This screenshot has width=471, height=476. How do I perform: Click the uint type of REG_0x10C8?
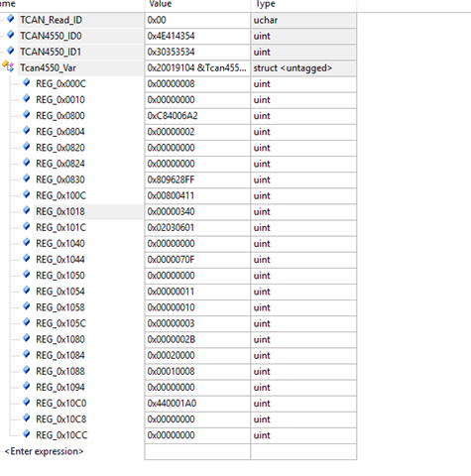click(x=262, y=419)
